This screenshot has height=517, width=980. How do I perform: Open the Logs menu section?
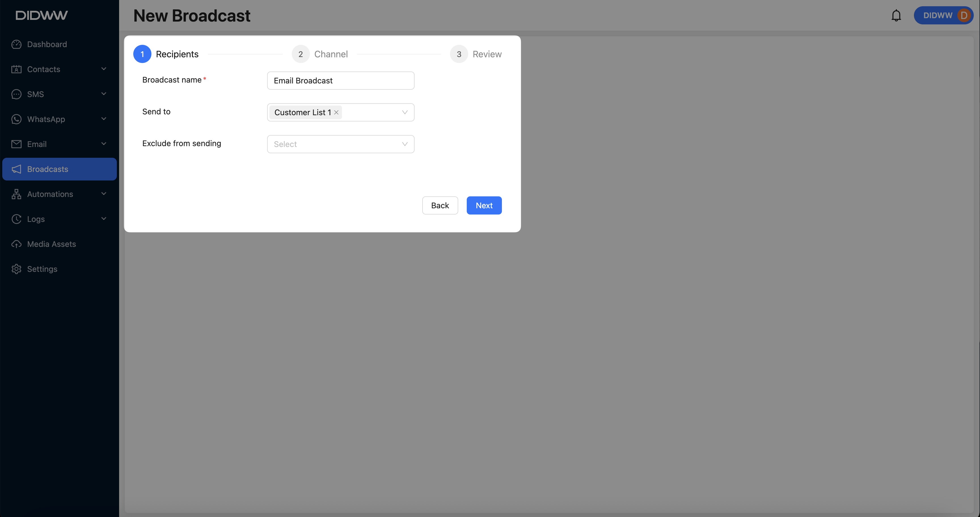coord(104,219)
